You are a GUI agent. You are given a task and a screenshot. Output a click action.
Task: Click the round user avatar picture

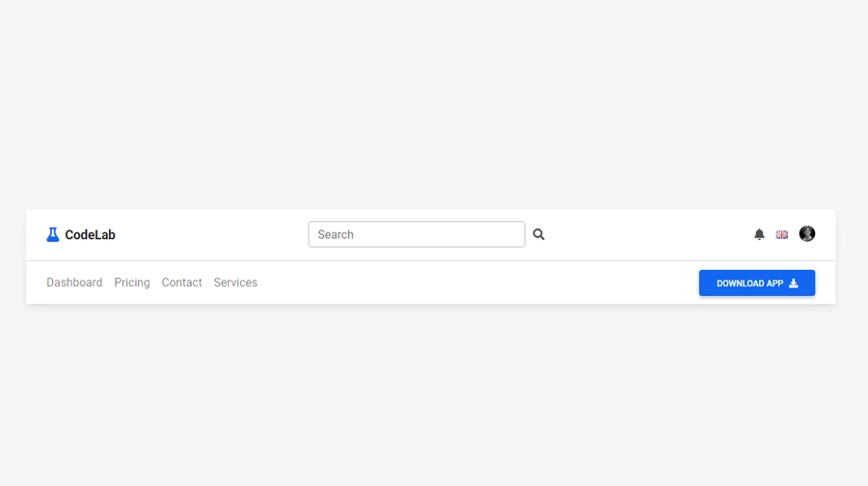(807, 233)
